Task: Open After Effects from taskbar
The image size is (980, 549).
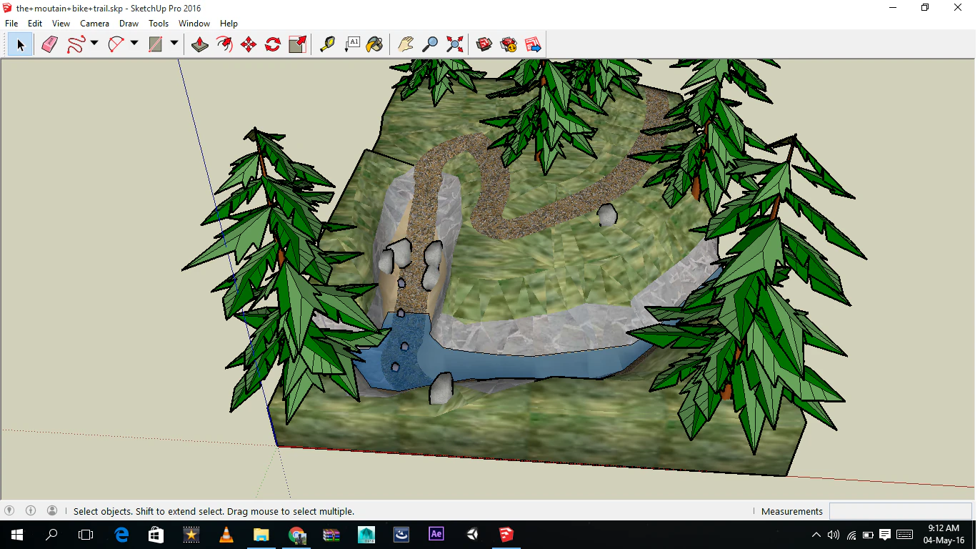Action: point(436,534)
